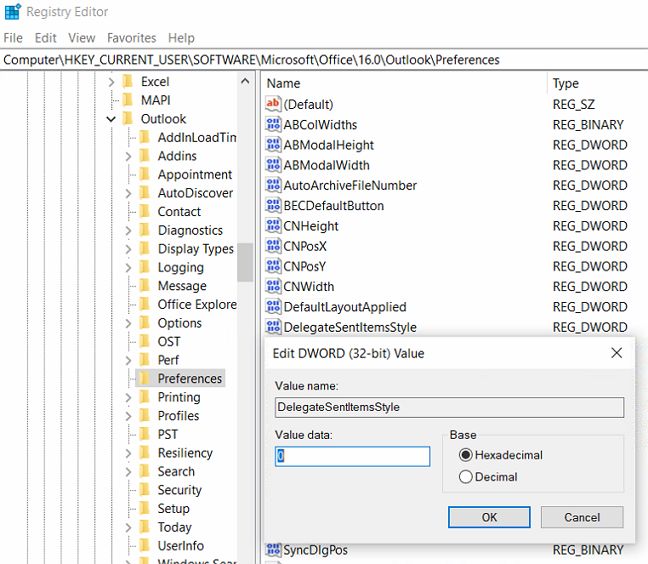Click the tree pane vertical scrollbar thumb

click(245, 262)
